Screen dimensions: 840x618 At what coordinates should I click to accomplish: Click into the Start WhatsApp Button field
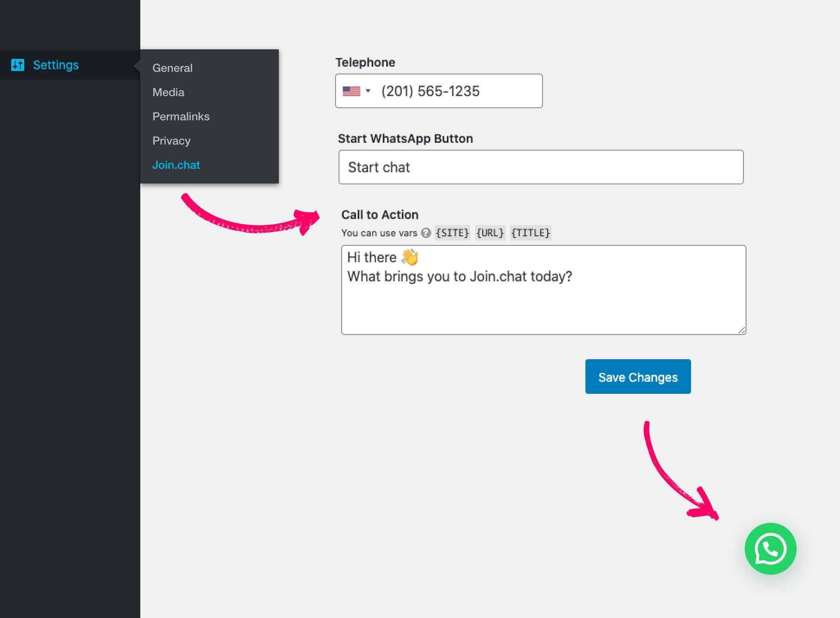[x=541, y=167]
